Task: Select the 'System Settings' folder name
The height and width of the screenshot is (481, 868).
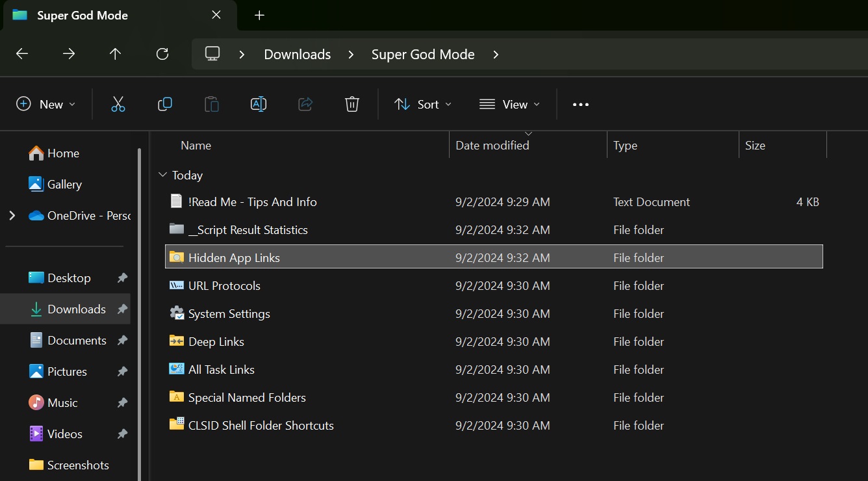Action: coord(229,313)
